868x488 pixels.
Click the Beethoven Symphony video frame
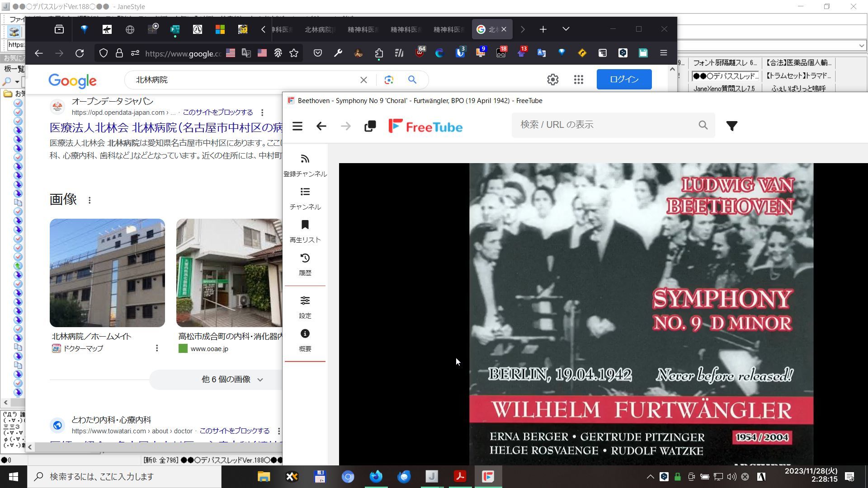point(603,314)
